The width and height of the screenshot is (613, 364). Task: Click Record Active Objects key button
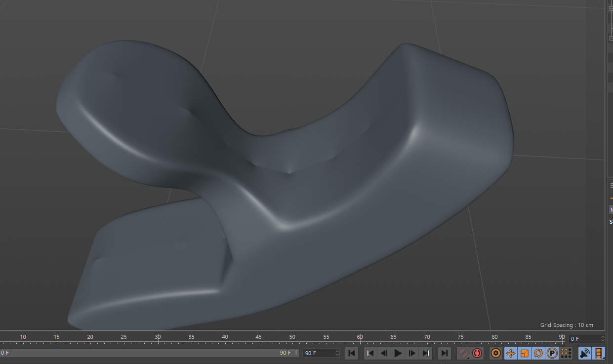click(463, 353)
